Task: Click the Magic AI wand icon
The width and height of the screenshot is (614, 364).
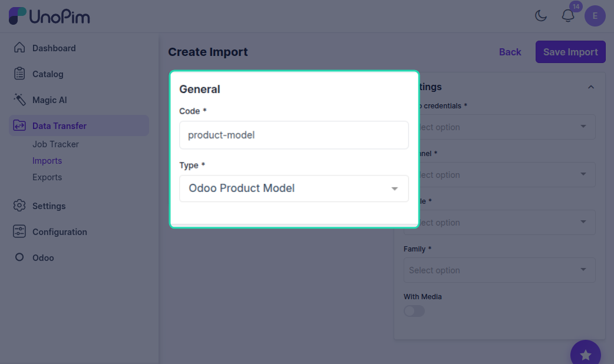Action: [x=19, y=100]
